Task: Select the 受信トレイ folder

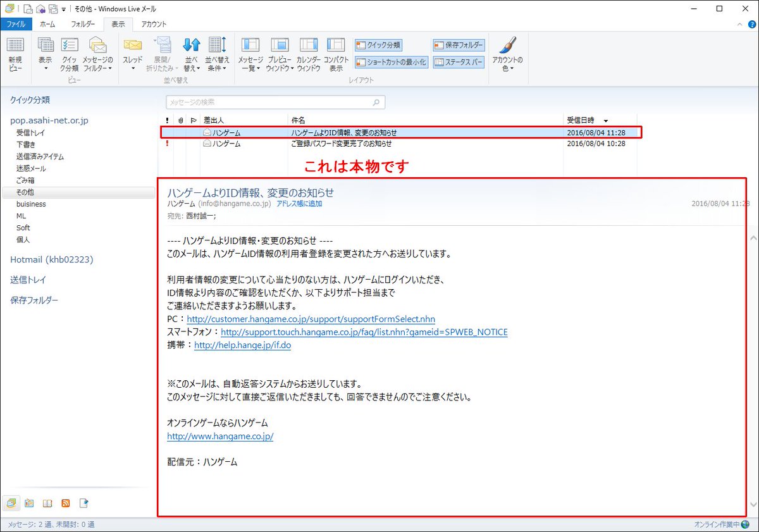Action: pos(31,133)
